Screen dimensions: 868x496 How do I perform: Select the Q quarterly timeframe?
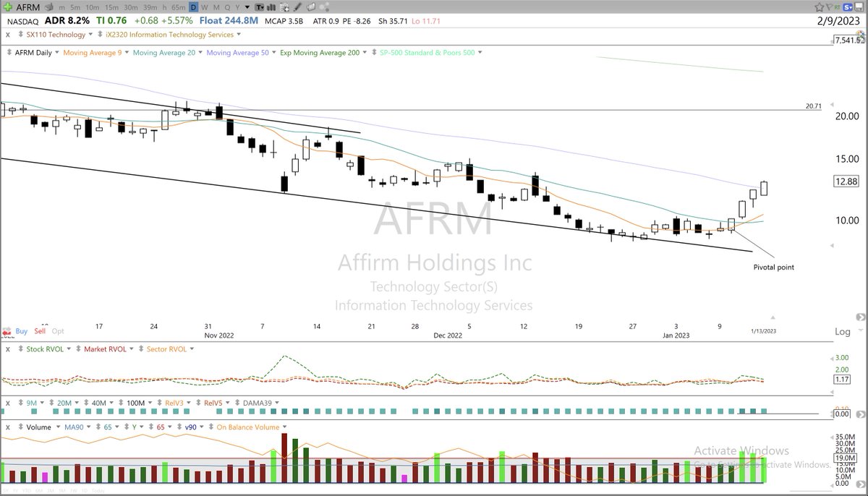[x=227, y=7]
